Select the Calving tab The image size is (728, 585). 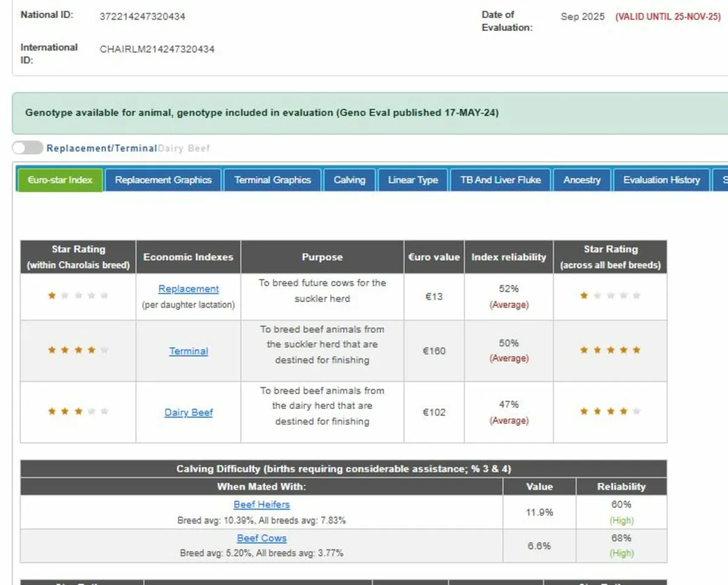tap(349, 180)
